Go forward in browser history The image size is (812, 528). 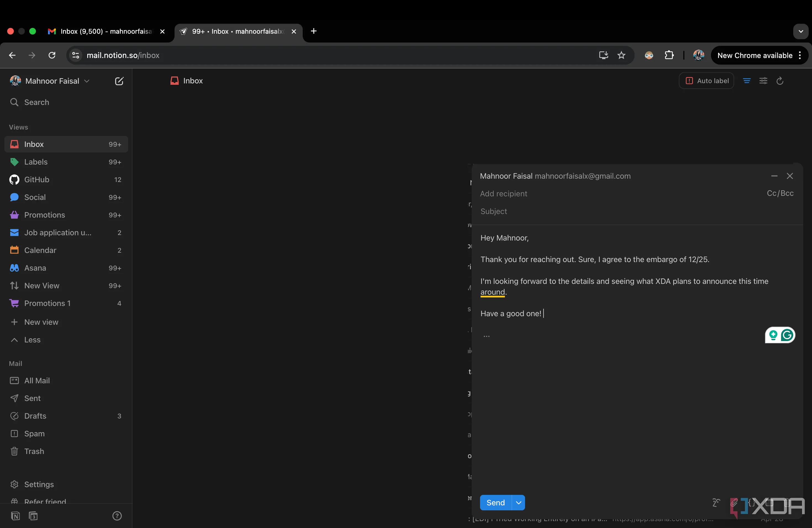click(32, 55)
